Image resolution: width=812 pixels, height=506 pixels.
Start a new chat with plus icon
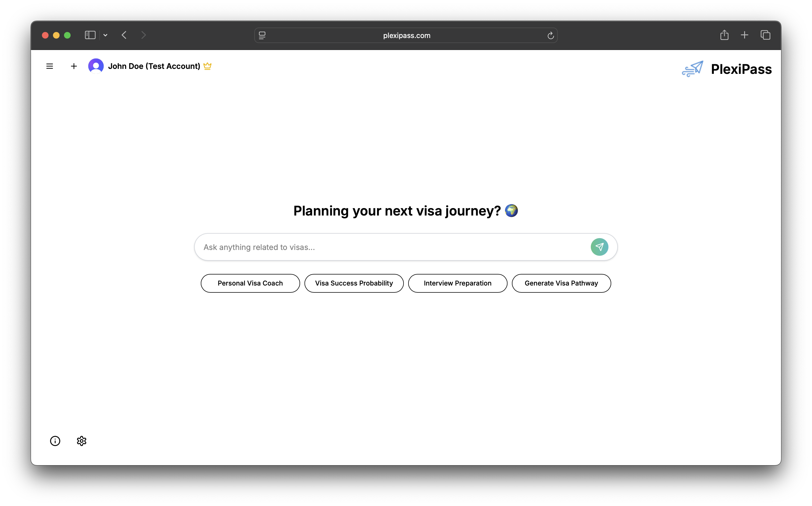coord(74,66)
